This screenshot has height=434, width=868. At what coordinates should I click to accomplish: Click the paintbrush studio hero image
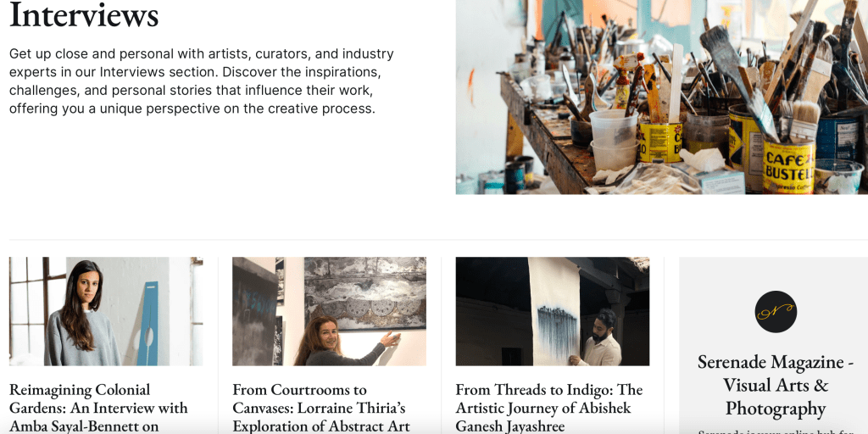(x=661, y=97)
